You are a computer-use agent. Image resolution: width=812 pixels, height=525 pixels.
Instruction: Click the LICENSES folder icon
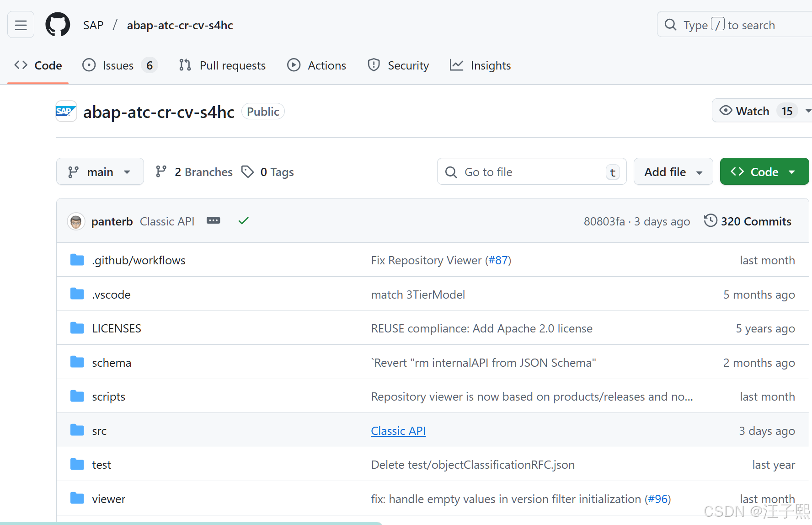tap(77, 328)
